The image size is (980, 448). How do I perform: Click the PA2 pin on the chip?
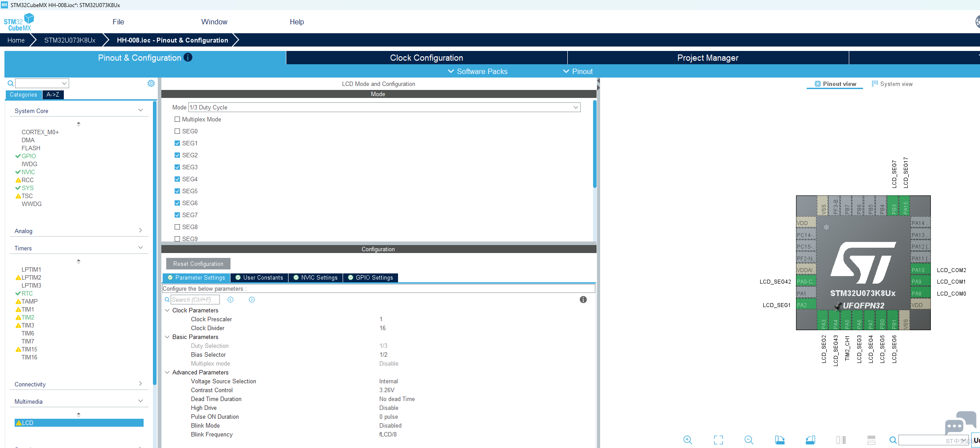806,305
